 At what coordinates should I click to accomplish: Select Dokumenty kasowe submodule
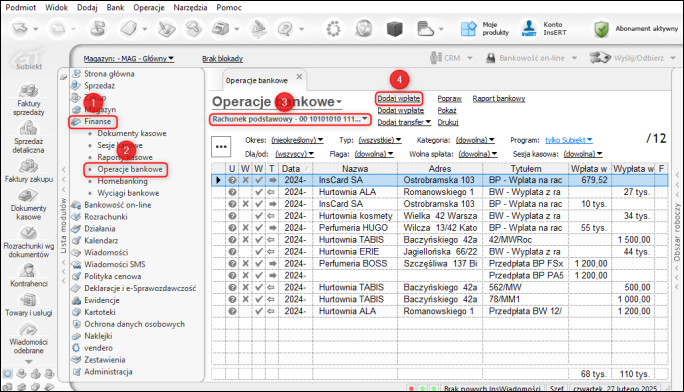132,133
